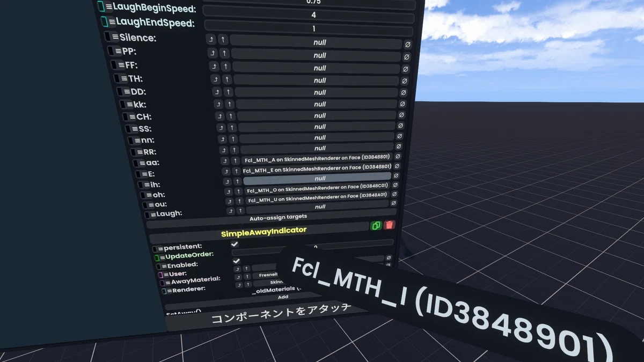Click the straight up arrow in the Silence row
The width and height of the screenshot is (644, 362).
point(223,40)
